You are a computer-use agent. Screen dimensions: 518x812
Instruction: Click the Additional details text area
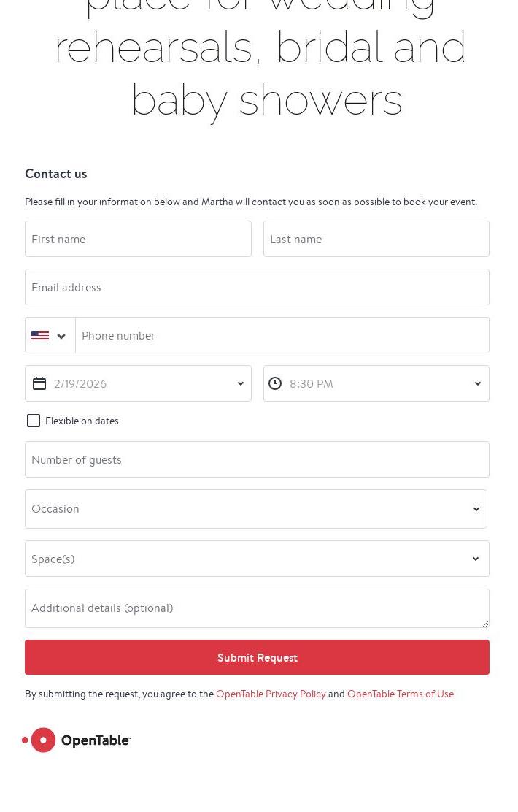pos(257,608)
